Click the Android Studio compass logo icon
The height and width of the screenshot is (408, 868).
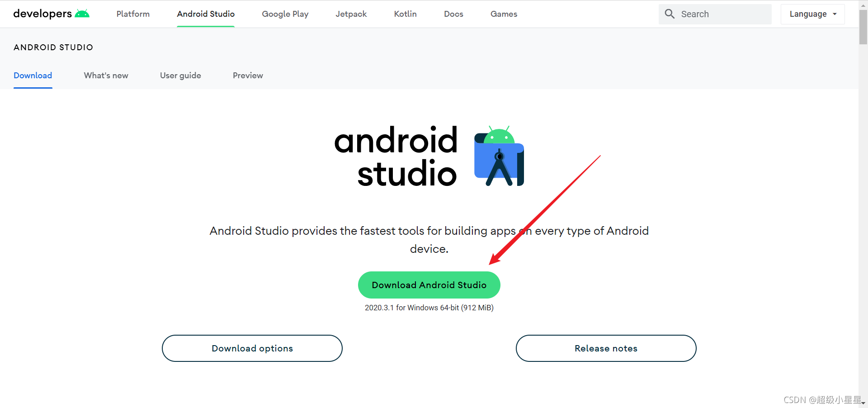(499, 156)
